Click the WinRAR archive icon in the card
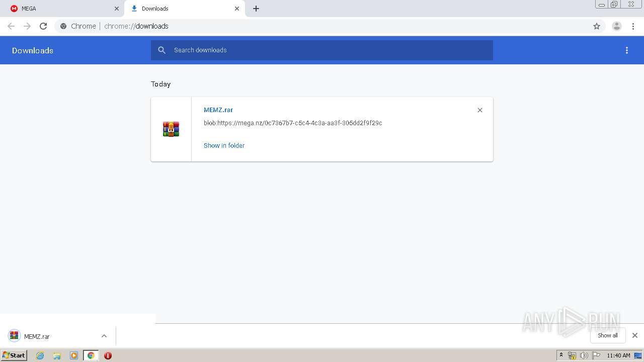Viewport: 644px width, 362px height. (171, 129)
